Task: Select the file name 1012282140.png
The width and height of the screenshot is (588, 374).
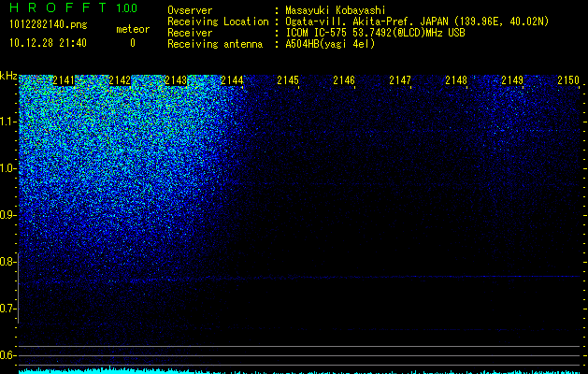Action: coord(49,25)
